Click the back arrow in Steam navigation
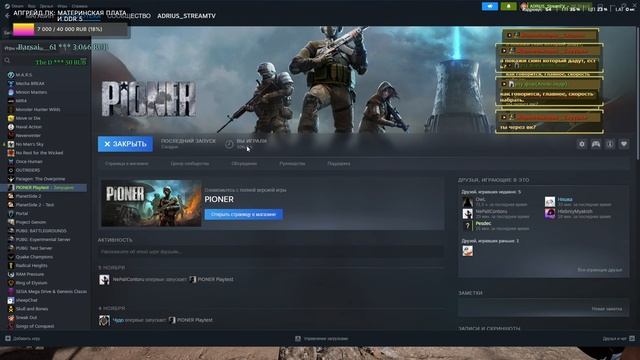 point(7,16)
